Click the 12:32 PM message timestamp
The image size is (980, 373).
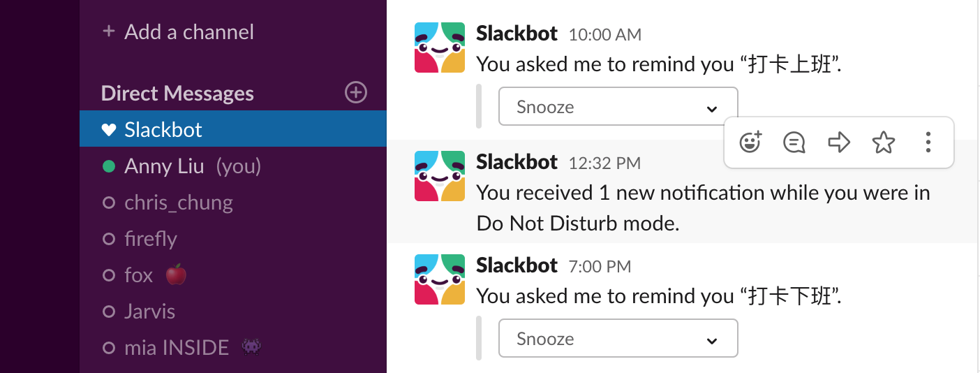click(x=604, y=163)
